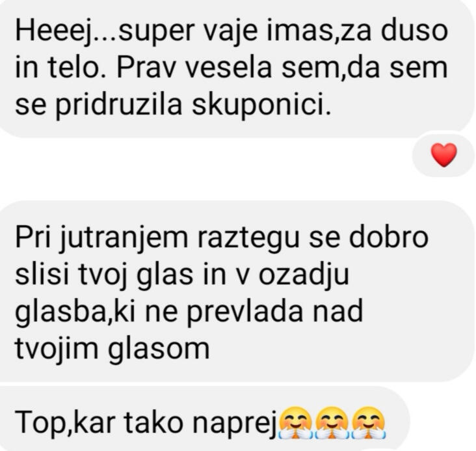Click the words tvojim glasom
Screen dimensions: 476x451
point(112,349)
